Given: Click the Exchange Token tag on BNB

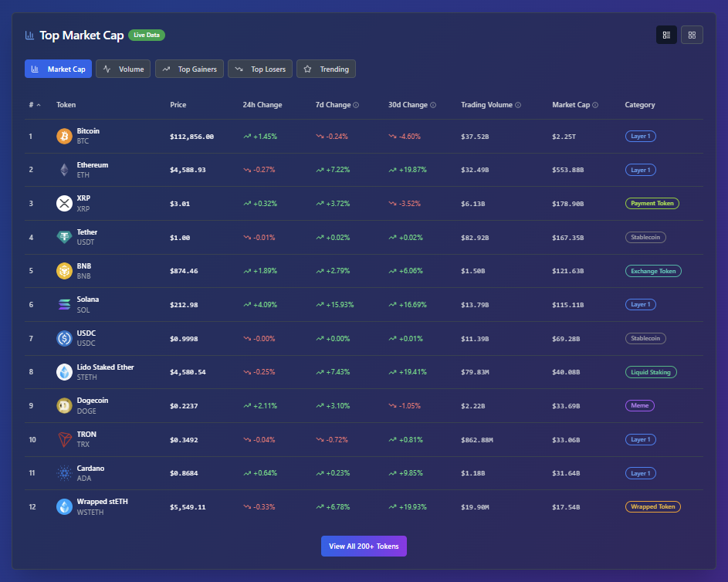Looking at the screenshot, I should pos(653,271).
